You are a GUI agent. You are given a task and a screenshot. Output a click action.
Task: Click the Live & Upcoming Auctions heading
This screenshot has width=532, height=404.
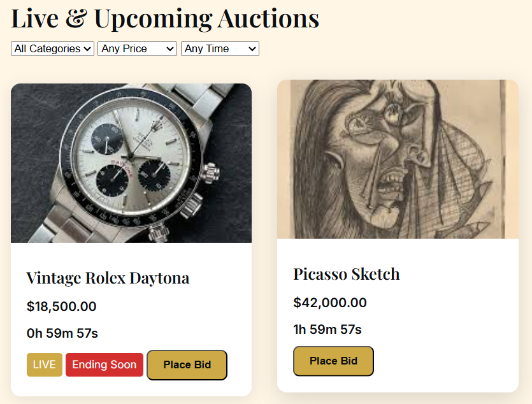pos(164,18)
